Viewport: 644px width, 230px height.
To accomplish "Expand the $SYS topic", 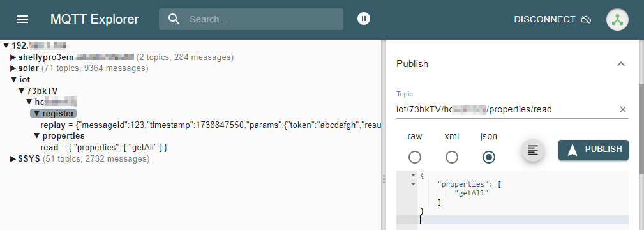I will tap(13, 159).
